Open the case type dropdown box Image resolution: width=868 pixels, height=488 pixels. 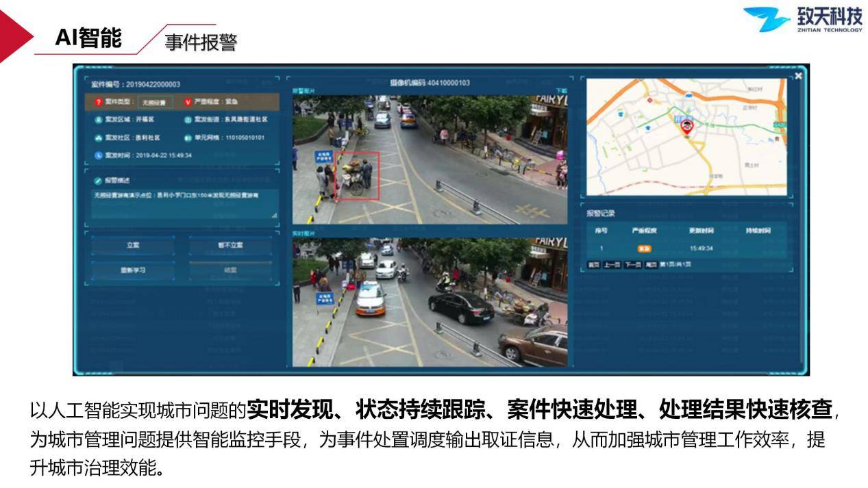155,103
